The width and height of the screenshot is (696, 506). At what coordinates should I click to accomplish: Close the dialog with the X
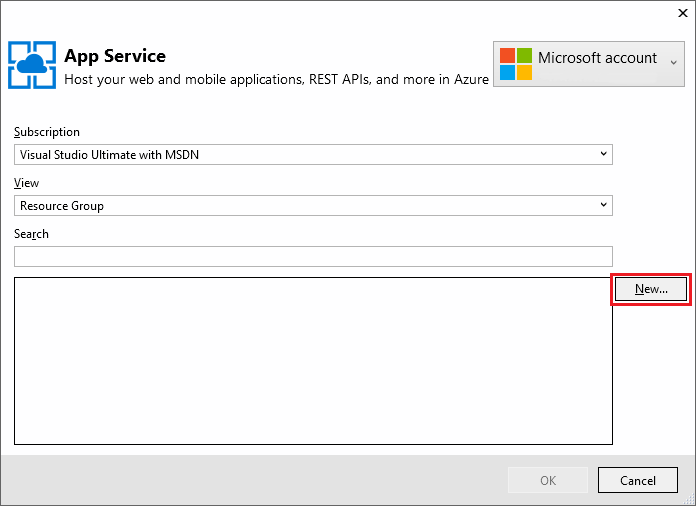click(683, 13)
